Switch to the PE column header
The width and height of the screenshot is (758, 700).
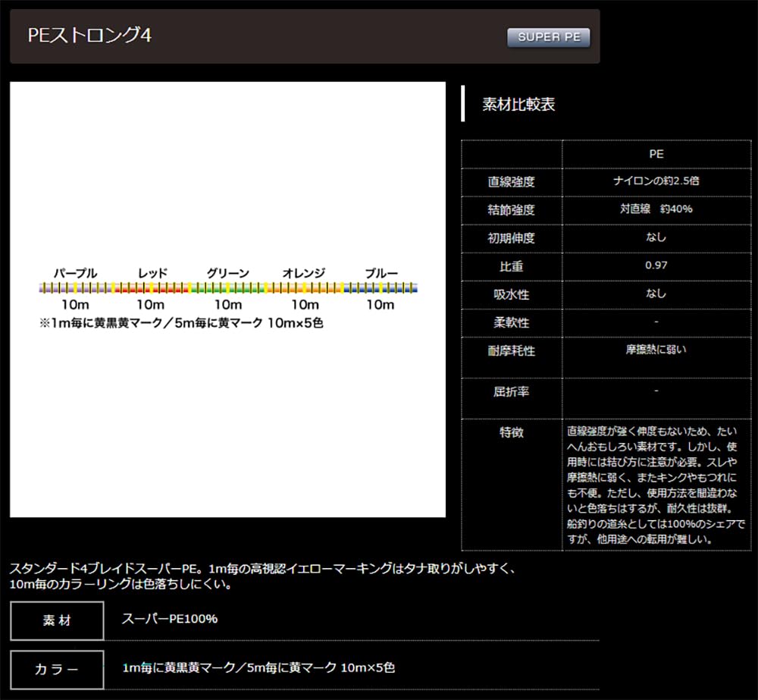658,154
